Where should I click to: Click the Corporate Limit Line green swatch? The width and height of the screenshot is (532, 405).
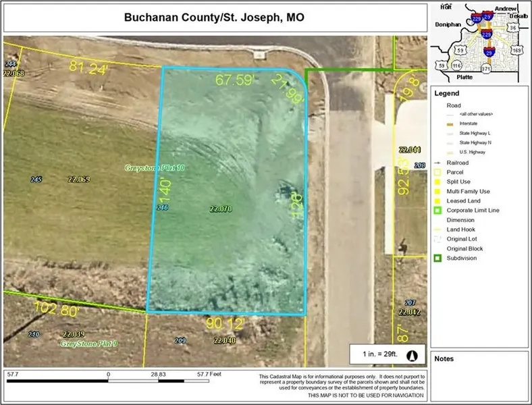(440, 211)
